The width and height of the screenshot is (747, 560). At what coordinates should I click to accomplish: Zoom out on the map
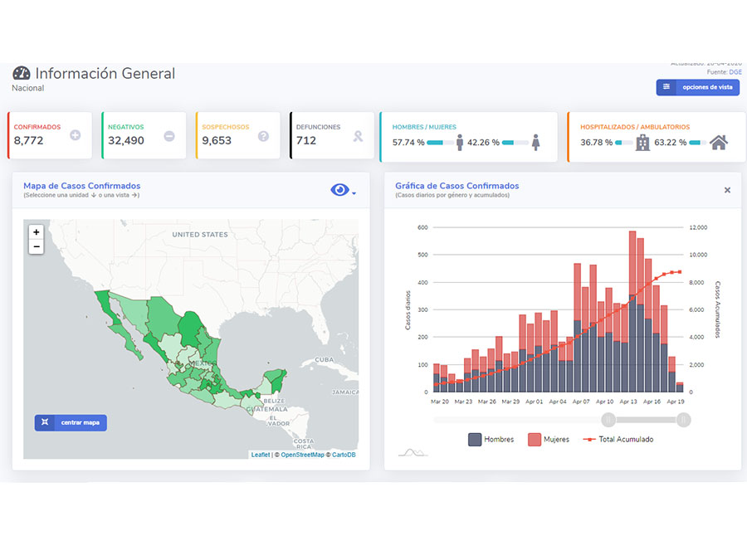pyautogui.click(x=37, y=247)
